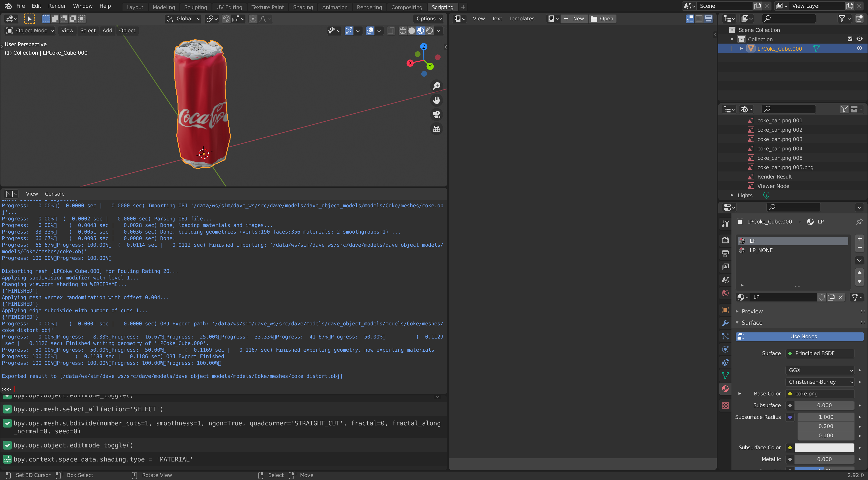Open the material slot specials dropdown

pyautogui.click(x=860, y=260)
